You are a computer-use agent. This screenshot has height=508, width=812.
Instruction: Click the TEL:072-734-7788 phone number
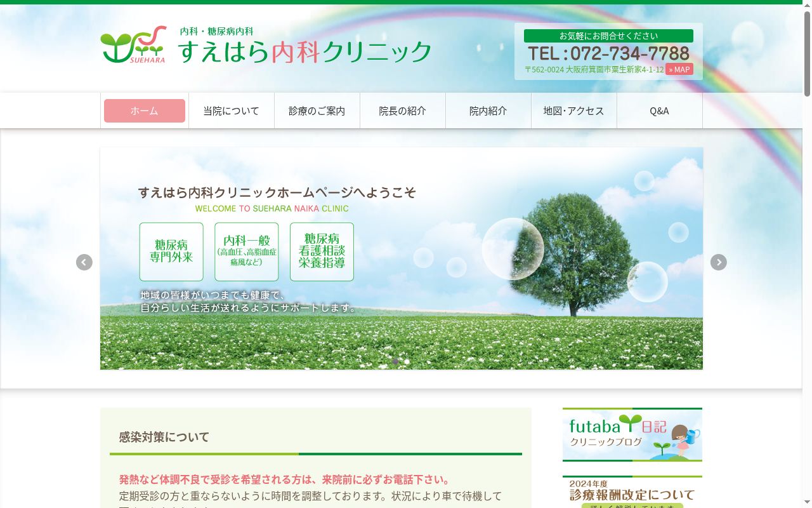coord(608,53)
